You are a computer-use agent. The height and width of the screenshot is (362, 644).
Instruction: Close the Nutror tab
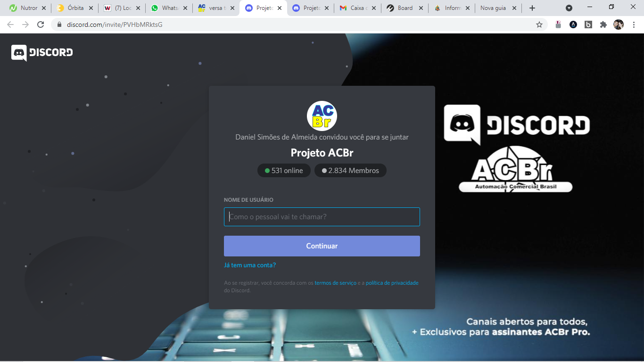(x=44, y=8)
